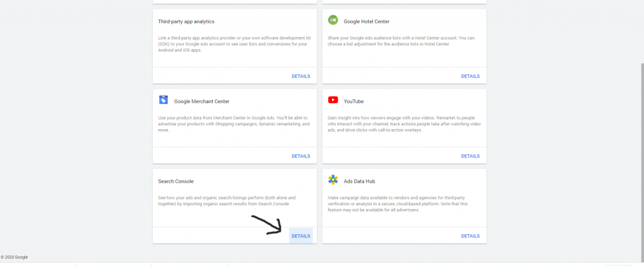This screenshot has width=644, height=267.
Task: Click the Hotel Center description text
Action: pos(401,41)
